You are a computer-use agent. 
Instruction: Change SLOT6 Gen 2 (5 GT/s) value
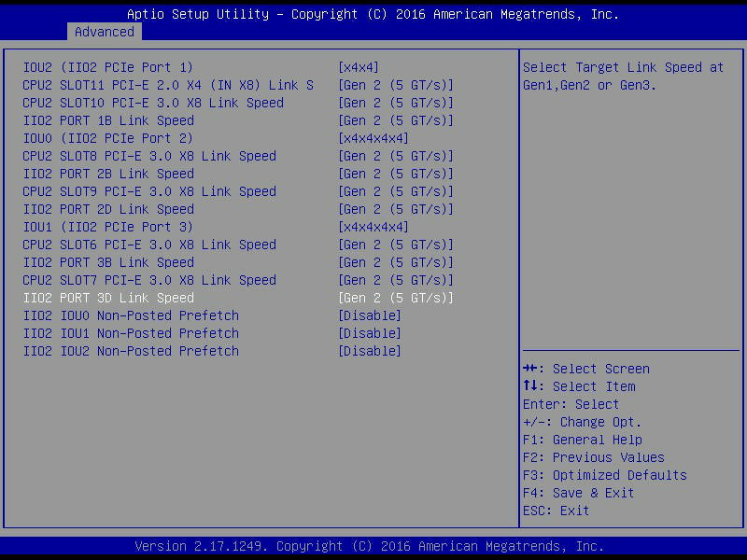pyautogui.click(x=395, y=245)
